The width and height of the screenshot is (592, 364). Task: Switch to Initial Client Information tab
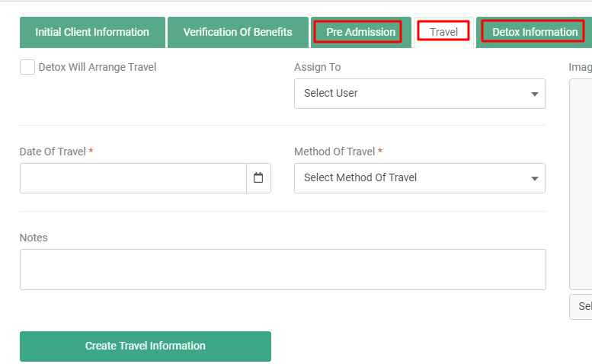click(x=92, y=32)
